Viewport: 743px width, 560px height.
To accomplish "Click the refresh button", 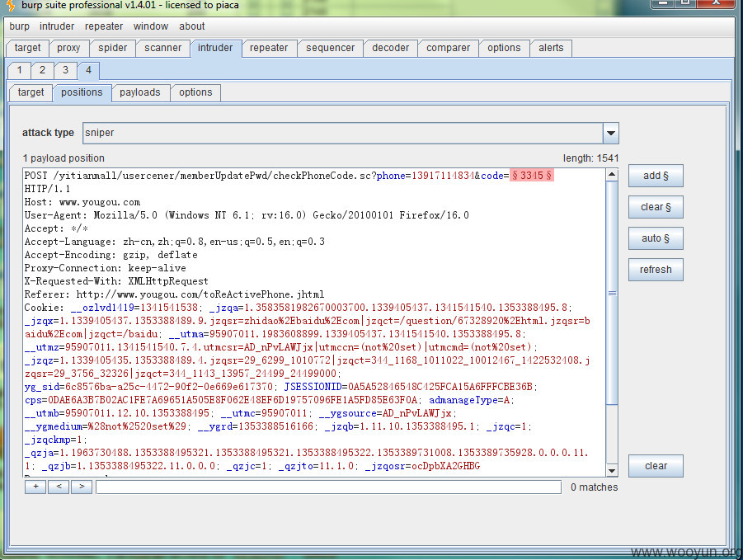I will [656, 270].
